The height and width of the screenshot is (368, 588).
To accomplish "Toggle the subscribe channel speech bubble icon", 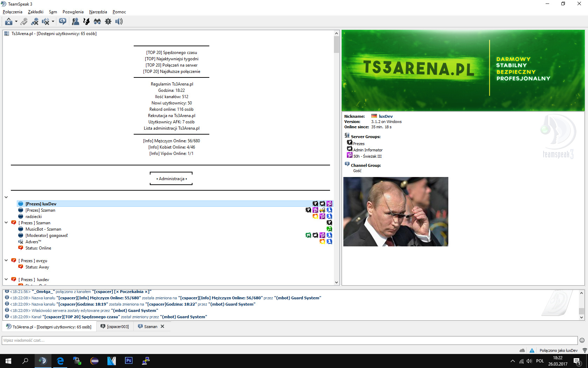I will 63,22.
